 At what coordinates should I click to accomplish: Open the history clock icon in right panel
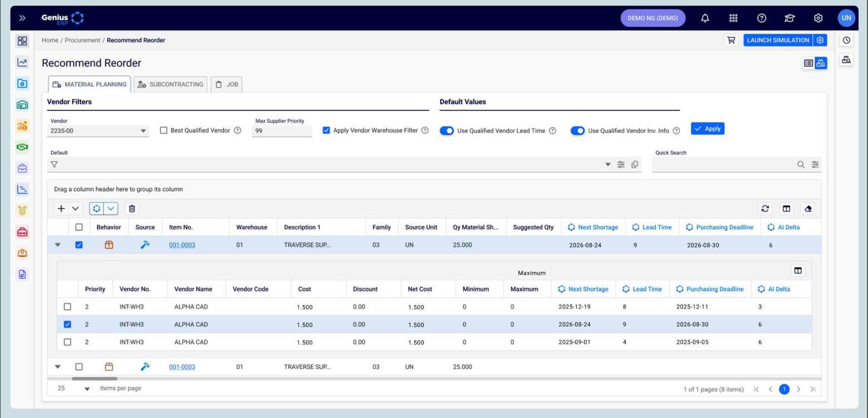coord(846,40)
